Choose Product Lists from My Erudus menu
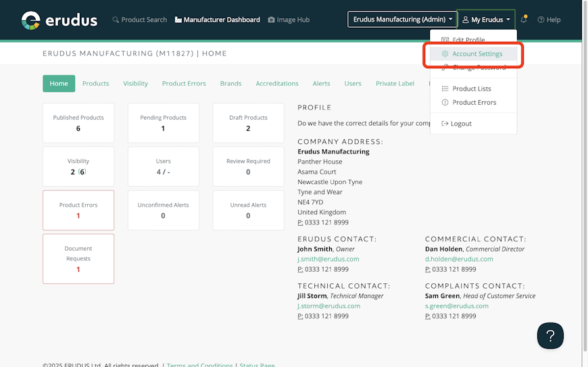588x367 pixels. coord(473,89)
